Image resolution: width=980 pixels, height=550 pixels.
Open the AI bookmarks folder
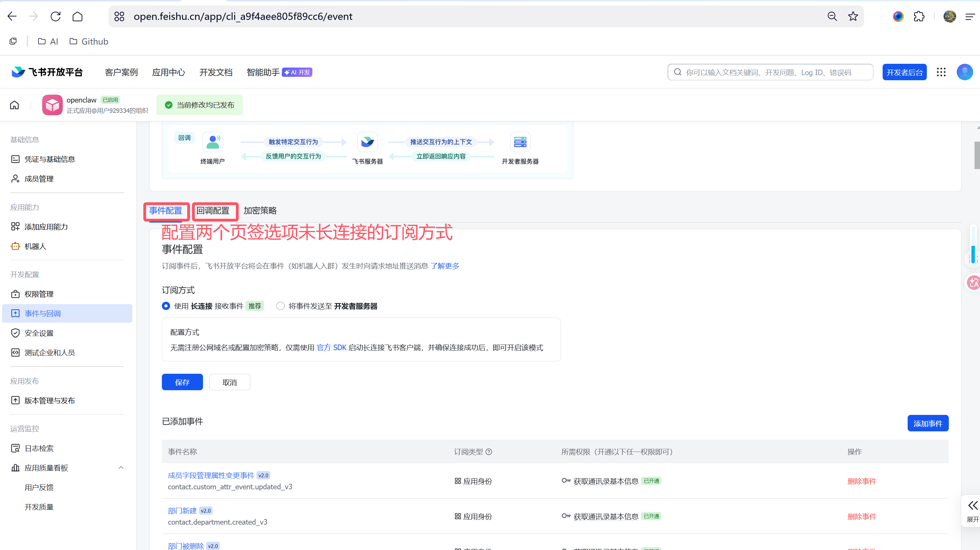click(x=48, y=41)
